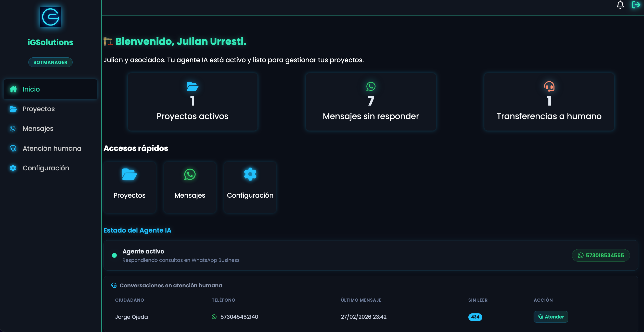Click the logout icon in top bar
Image resolution: width=644 pixels, height=332 pixels.
point(636,5)
